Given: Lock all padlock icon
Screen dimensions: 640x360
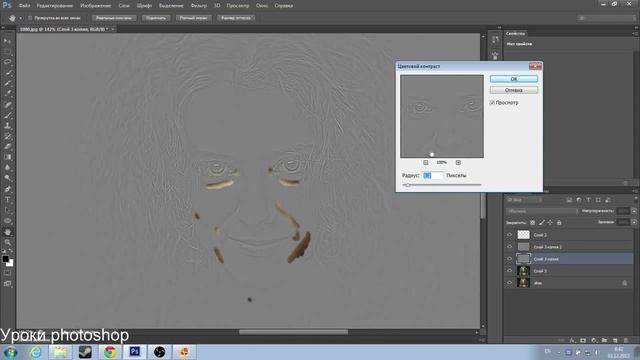Looking at the screenshot, I should 559,222.
